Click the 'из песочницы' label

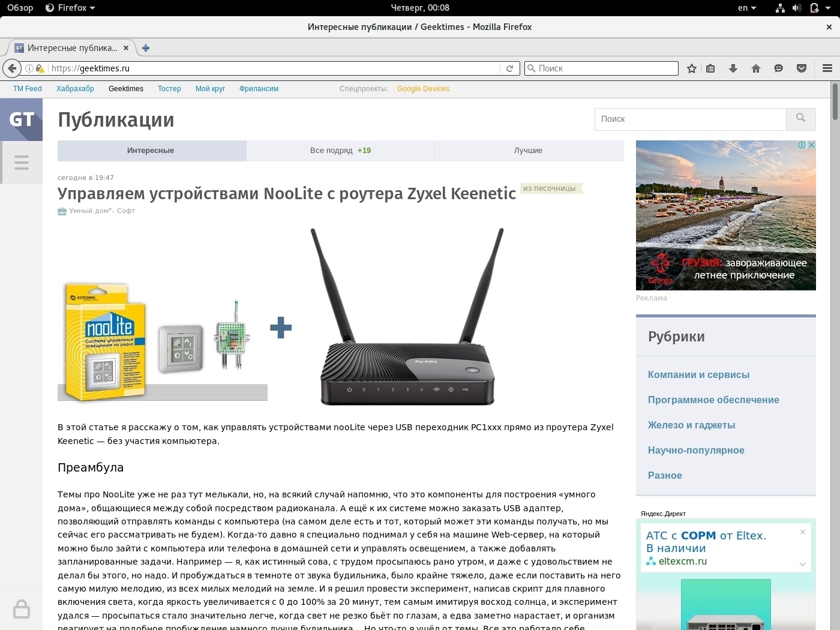coord(550,188)
